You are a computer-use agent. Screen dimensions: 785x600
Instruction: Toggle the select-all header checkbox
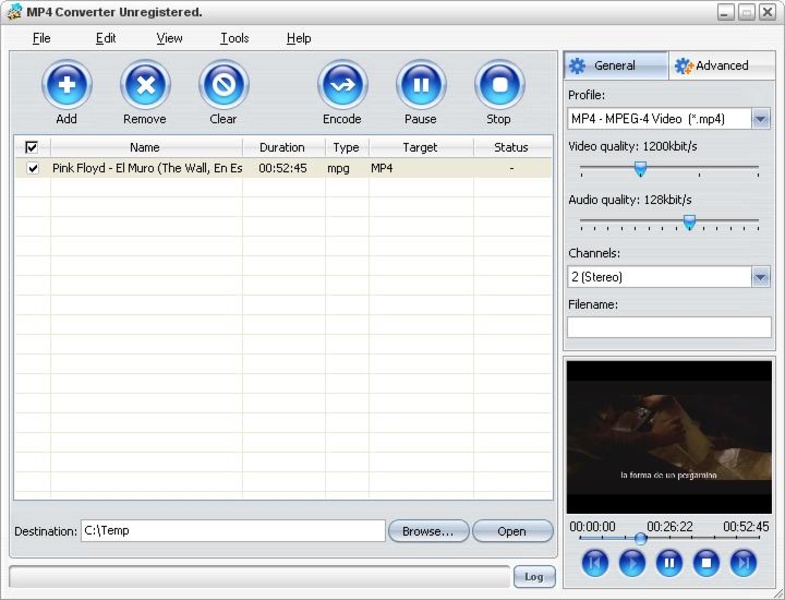tap(31, 147)
